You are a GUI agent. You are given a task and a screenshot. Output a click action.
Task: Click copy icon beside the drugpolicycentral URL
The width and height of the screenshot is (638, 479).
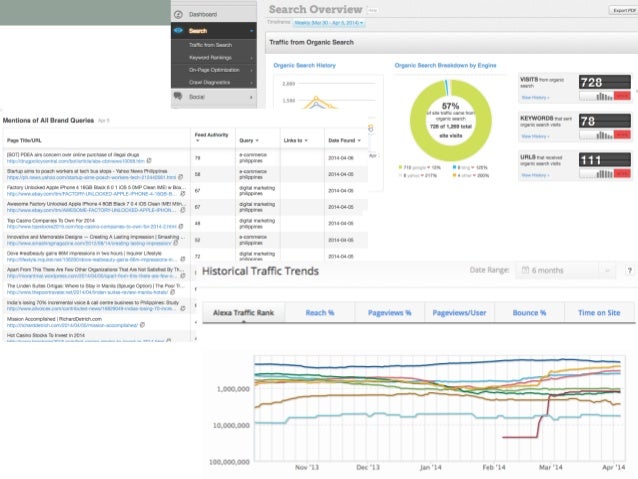(x=149, y=161)
